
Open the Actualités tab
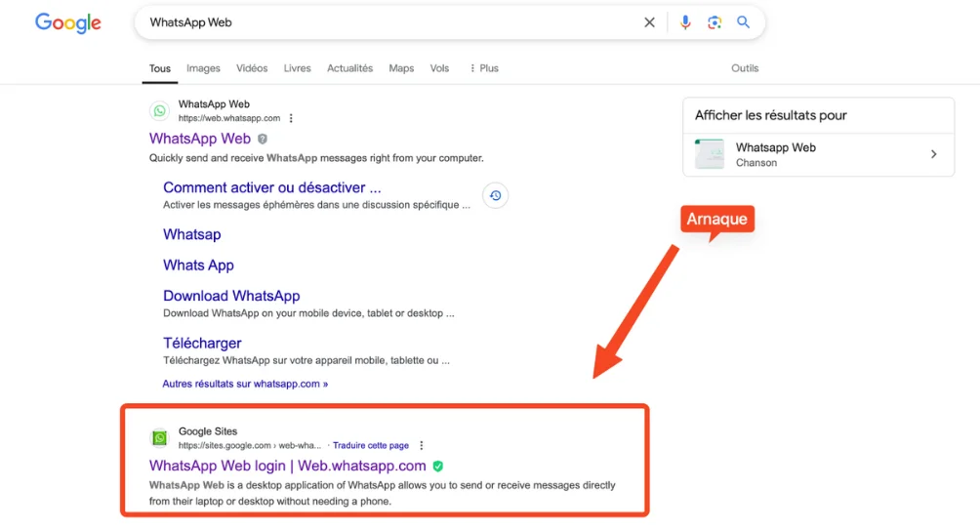point(350,68)
